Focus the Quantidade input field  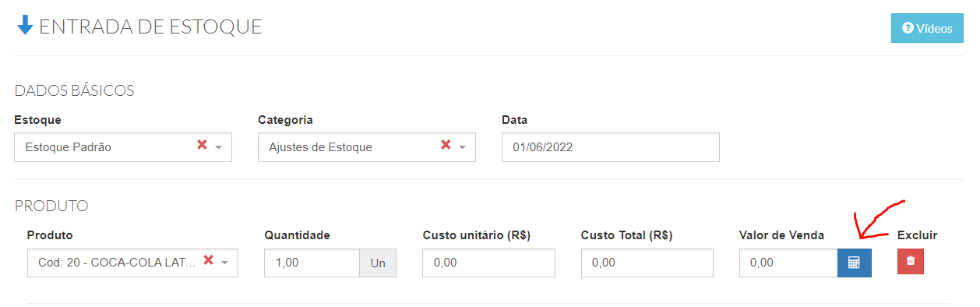coord(312,263)
